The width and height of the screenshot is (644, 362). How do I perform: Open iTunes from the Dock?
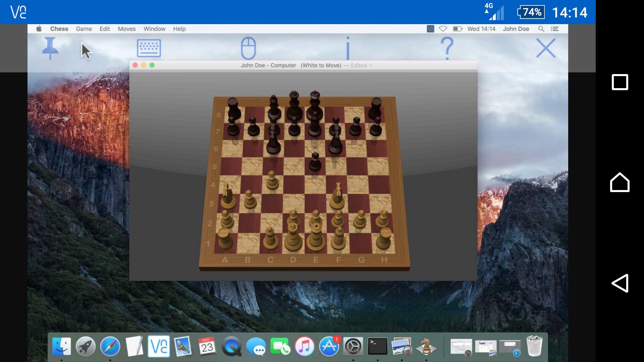point(304,346)
